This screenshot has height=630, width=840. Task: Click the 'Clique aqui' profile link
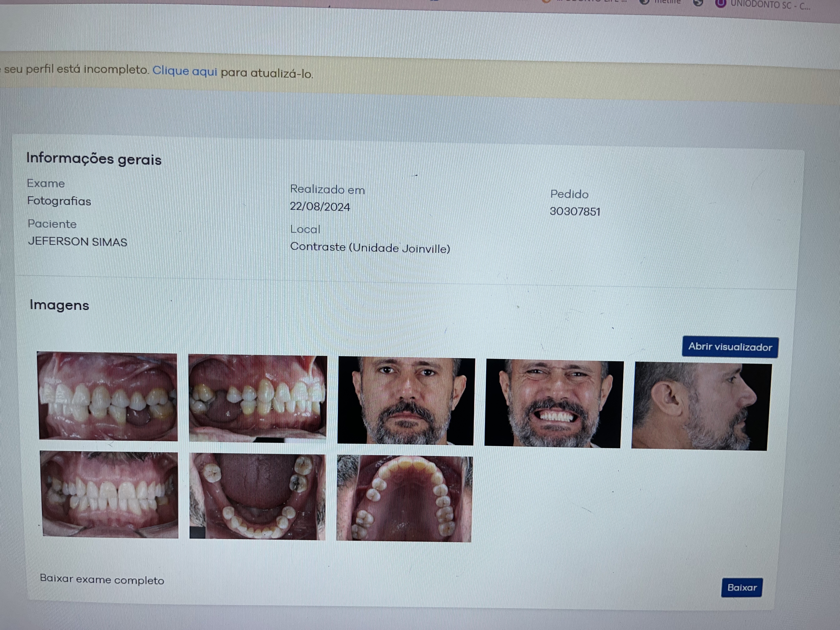[x=185, y=71]
